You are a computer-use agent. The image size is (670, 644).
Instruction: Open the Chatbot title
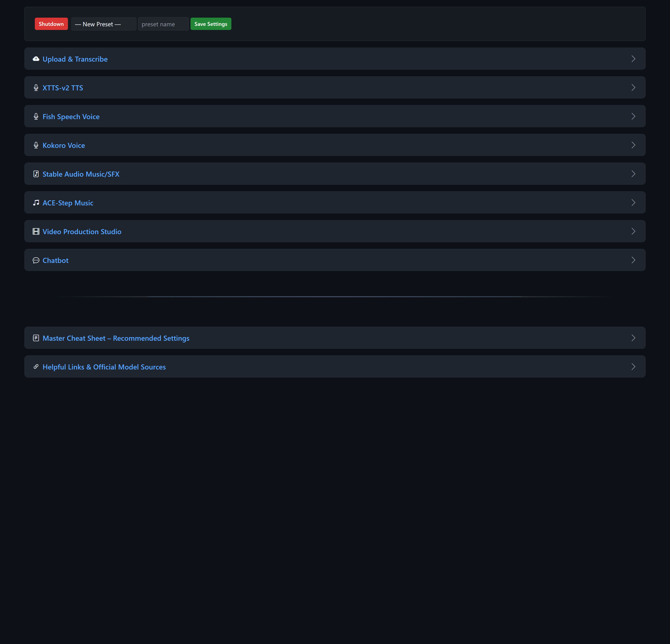(55, 260)
